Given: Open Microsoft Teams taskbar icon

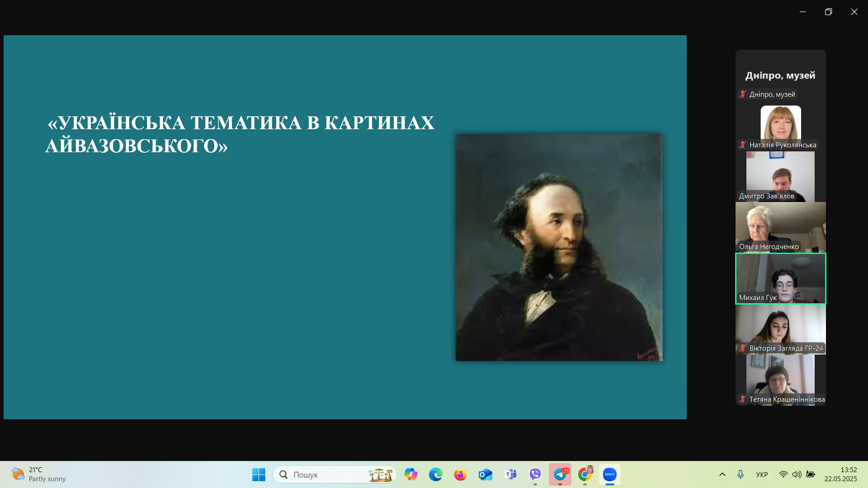Looking at the screenshot, I should click(510, 474).
